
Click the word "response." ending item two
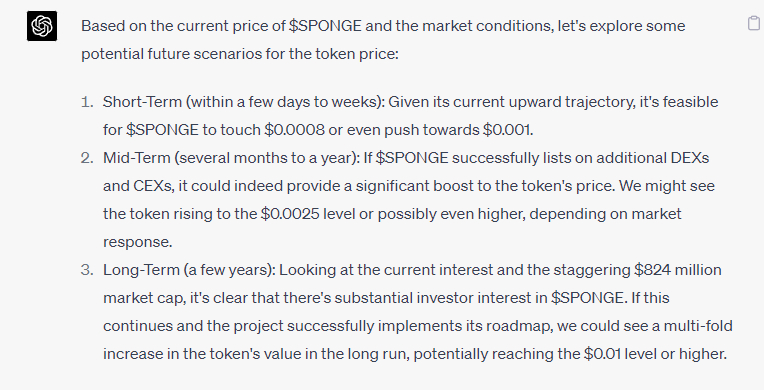coord(137,242)
